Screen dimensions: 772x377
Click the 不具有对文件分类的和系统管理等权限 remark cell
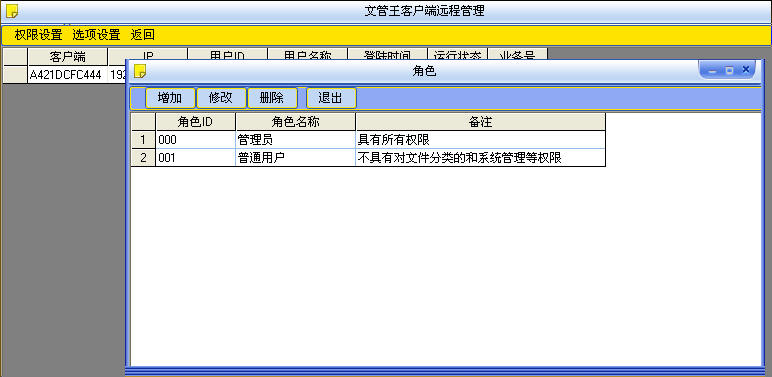(481, 158)
